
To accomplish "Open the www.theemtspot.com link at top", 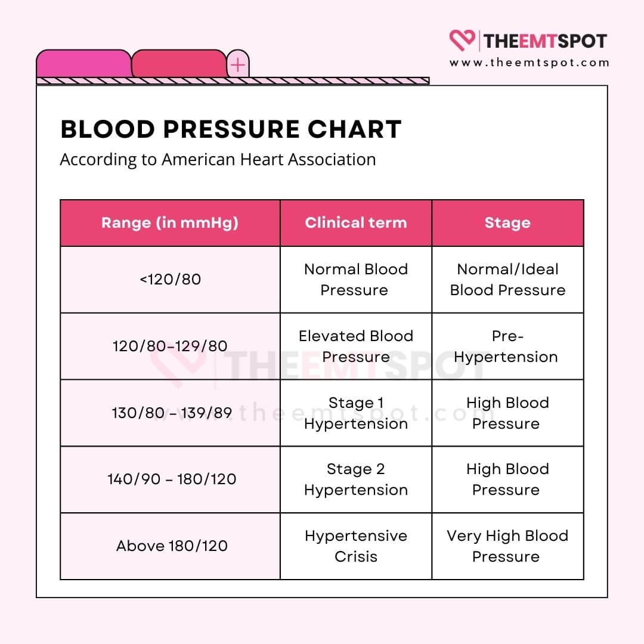I will point(530,63).
